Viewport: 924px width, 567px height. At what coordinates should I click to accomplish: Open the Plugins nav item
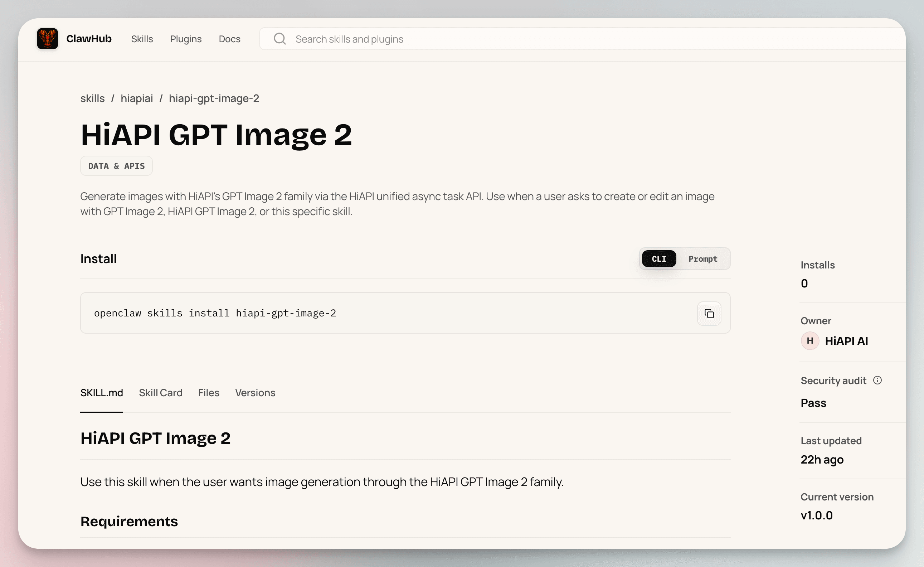tap(186, 39)
